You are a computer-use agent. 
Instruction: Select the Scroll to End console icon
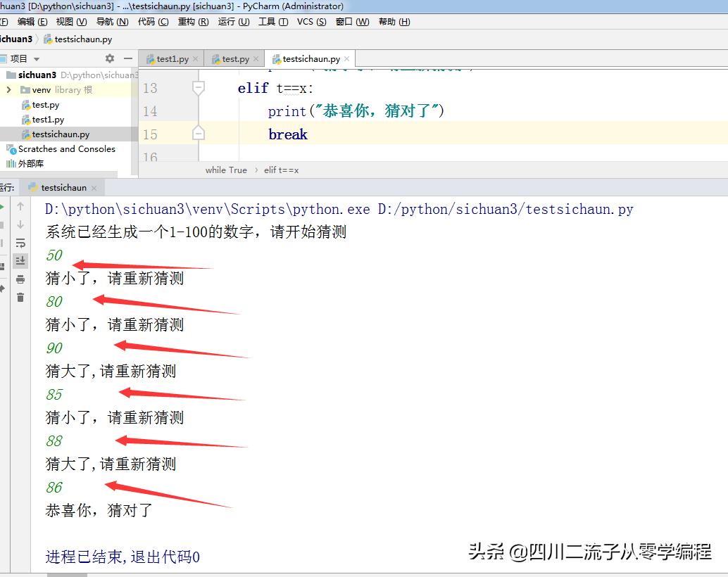(20, 260)
